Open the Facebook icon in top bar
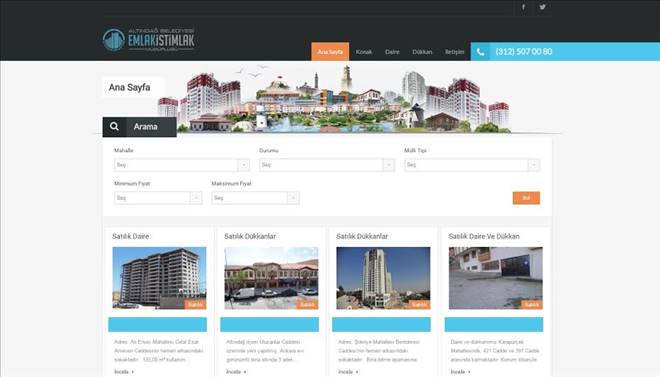 (x=524, y=7)
